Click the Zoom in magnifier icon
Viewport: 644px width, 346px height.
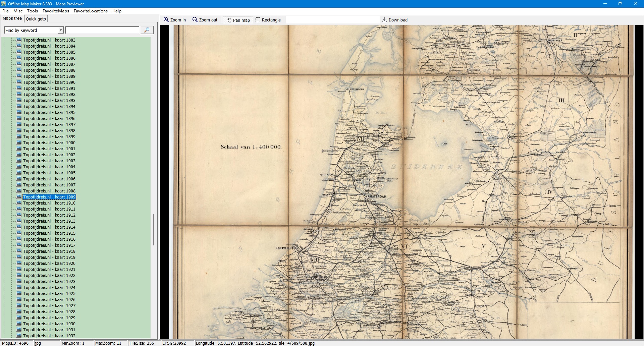(166, 20)
